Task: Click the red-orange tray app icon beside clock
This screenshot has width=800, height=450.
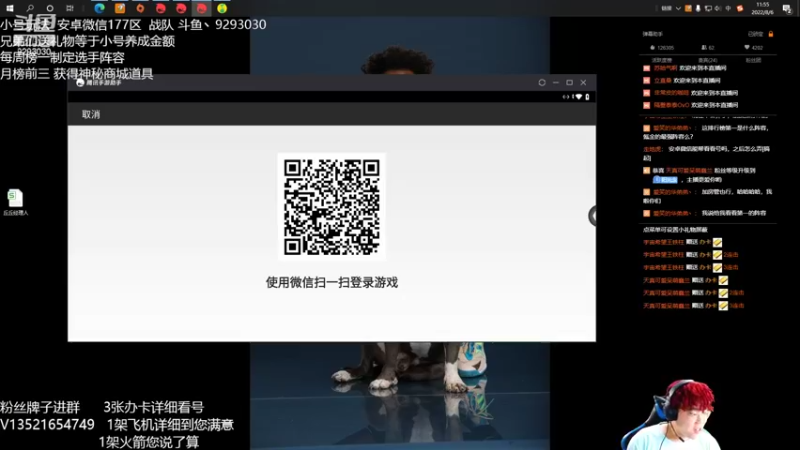Action: tap(740, 8)
